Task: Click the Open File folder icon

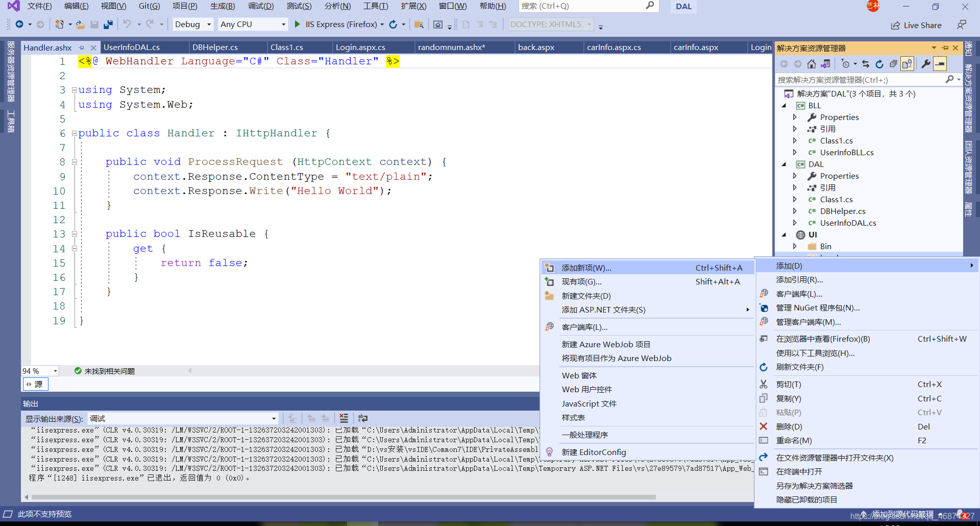Action: (81, 25)
